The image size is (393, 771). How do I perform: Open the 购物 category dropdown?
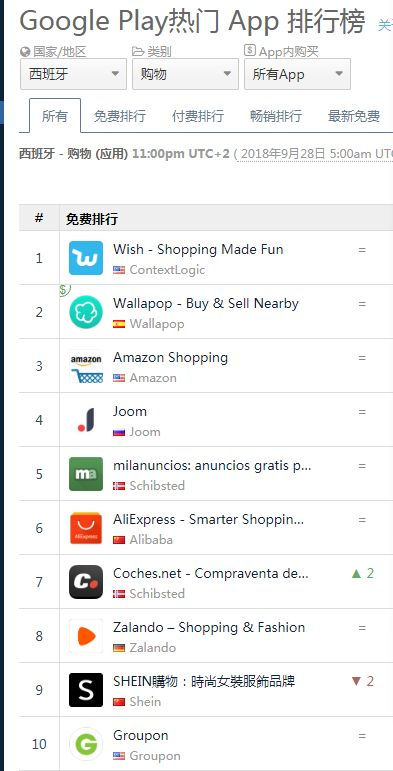coord(185,74)
